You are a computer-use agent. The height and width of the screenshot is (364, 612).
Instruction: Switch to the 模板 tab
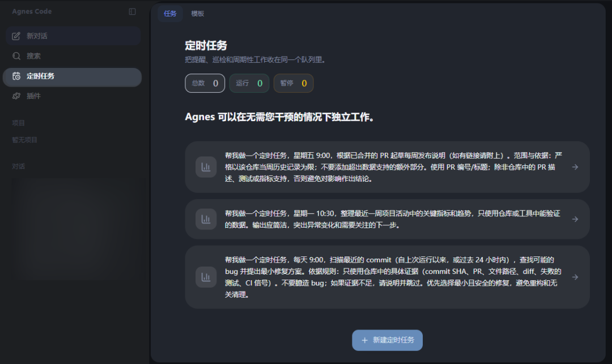pos(198,14)
